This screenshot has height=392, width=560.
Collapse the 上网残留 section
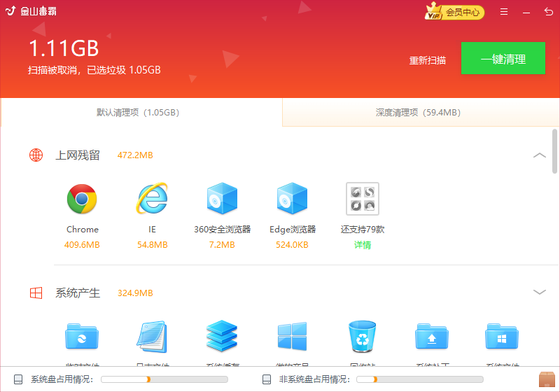point(539,155)
